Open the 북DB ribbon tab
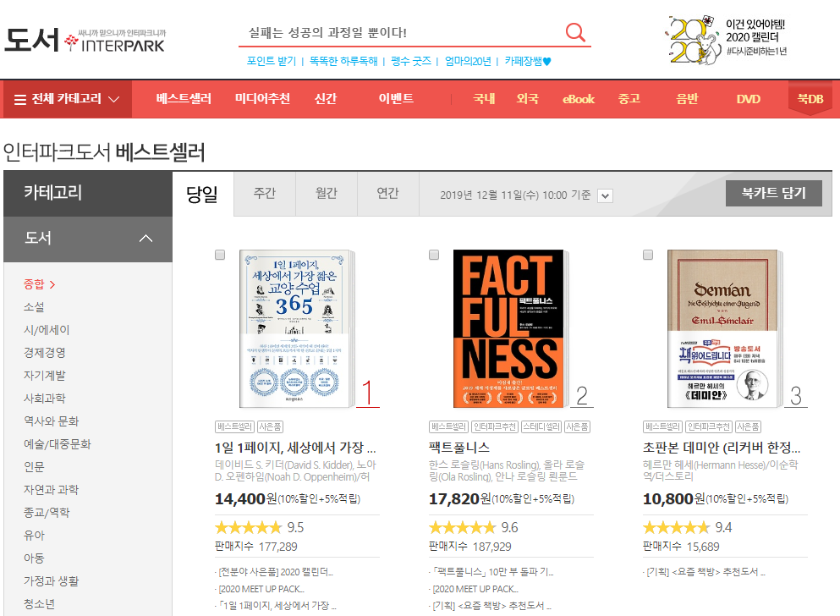This screenshot has width=840, height=616. (810, 97)
